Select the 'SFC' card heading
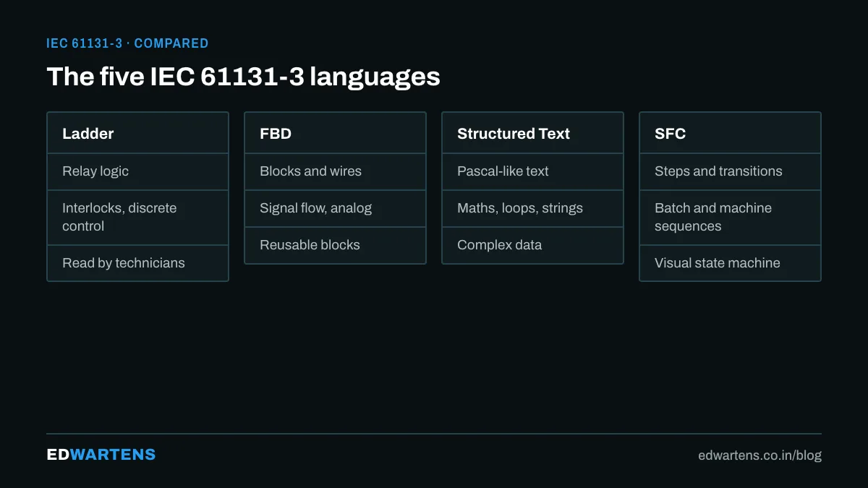The width and height of the screenshot is (868, 488). [x=730, y=133]
